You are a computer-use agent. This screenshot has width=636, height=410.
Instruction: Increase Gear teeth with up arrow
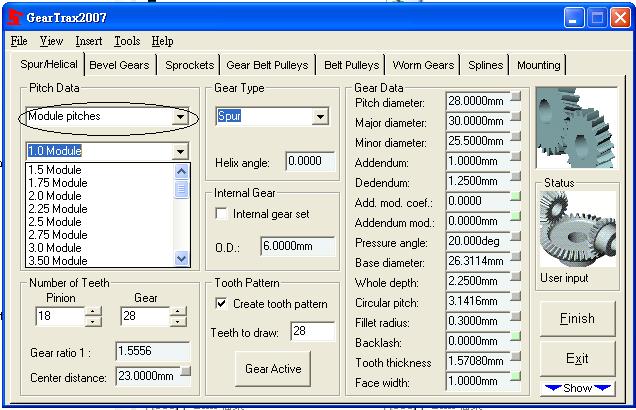pos(178,311)
